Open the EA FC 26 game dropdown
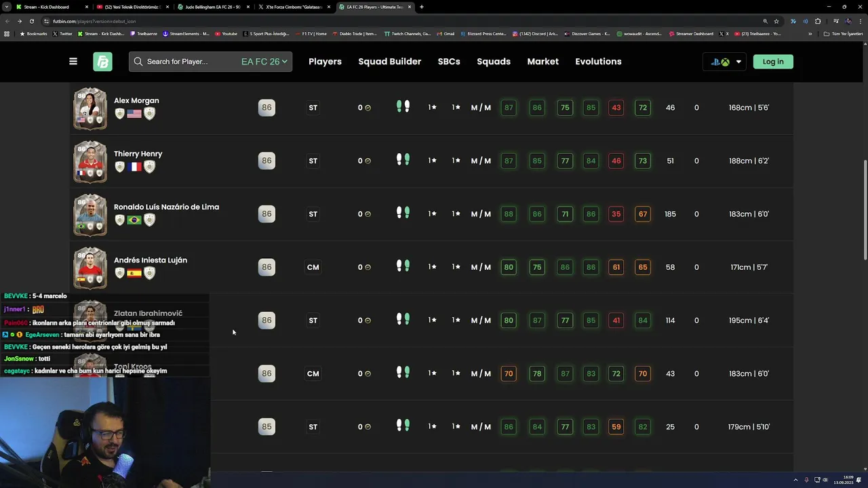The height and width of the screenshot is (488, 868). click(x=264, y=62)
